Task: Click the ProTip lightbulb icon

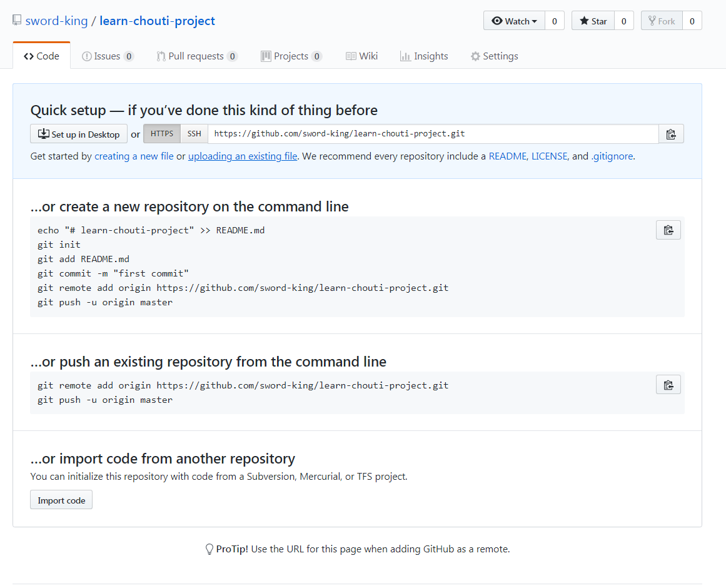Action: pos(209,549)
